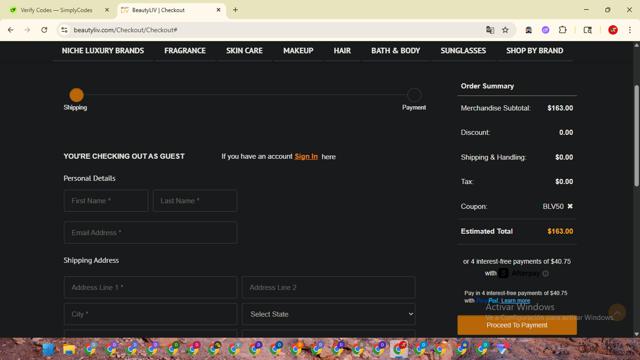The height and width of the screenshot is (360, 640).
Task: Click the highlighted active Chrome taskbar icon
Action: point(399,349)
